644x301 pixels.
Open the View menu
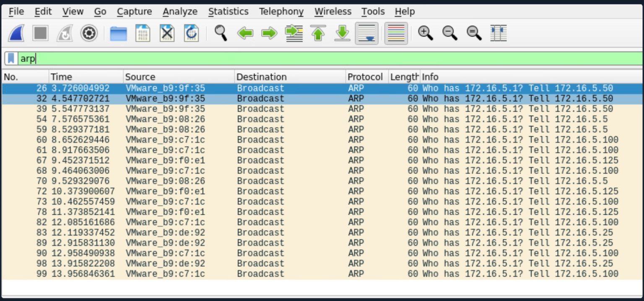(73, 12)
